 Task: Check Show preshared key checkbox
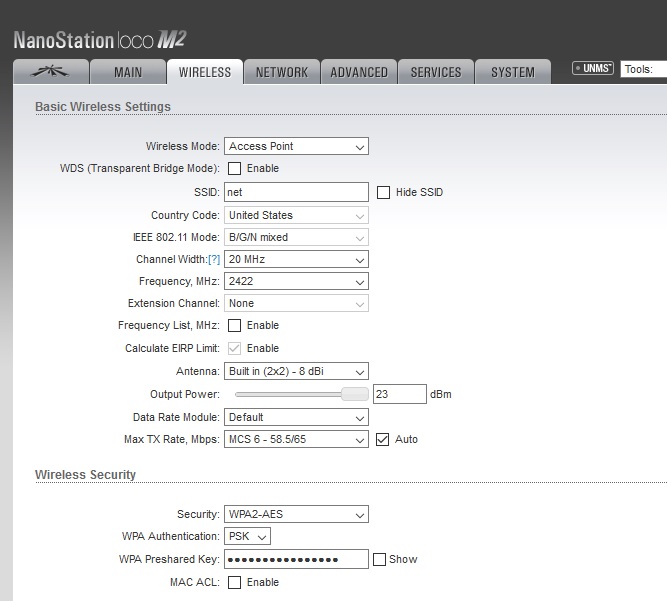[379, 559]
